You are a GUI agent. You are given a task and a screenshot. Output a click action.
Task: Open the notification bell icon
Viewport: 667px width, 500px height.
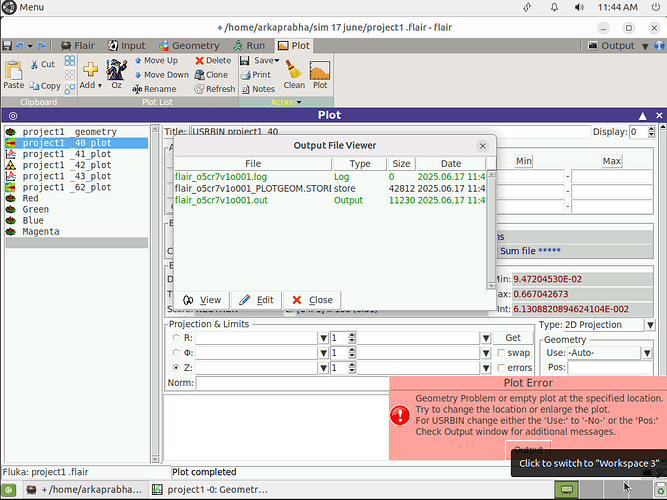pos(554,7)
